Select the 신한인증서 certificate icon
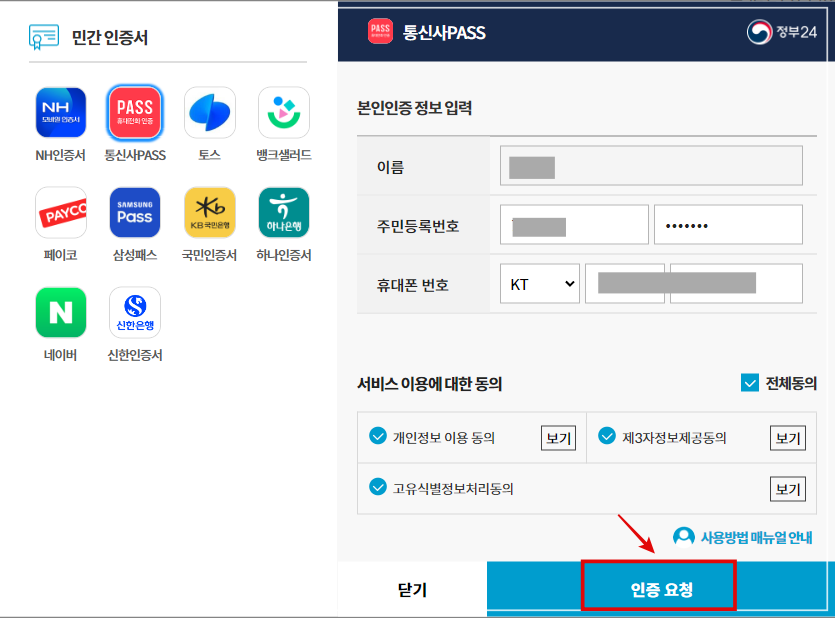Screen dimensions: 835x618 135,312
